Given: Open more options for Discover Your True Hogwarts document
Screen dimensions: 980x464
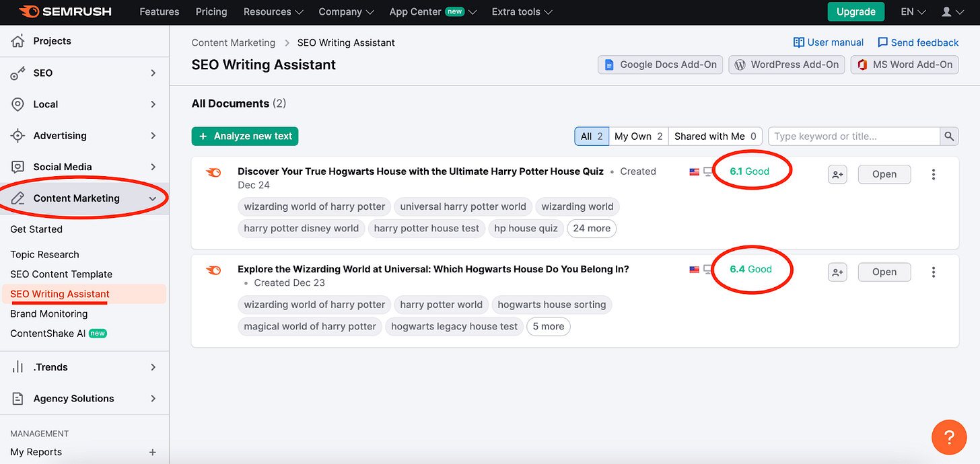Looking at the screenshot, I should point(934,174).
